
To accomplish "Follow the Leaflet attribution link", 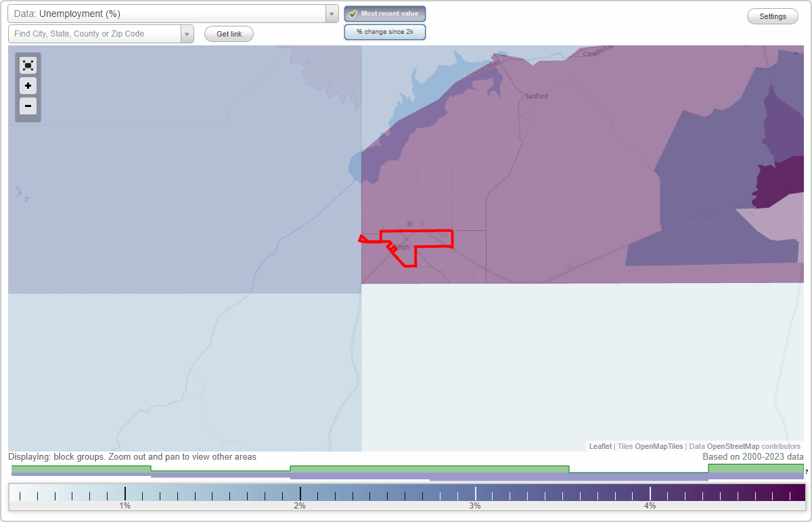I will click(600, 446).
